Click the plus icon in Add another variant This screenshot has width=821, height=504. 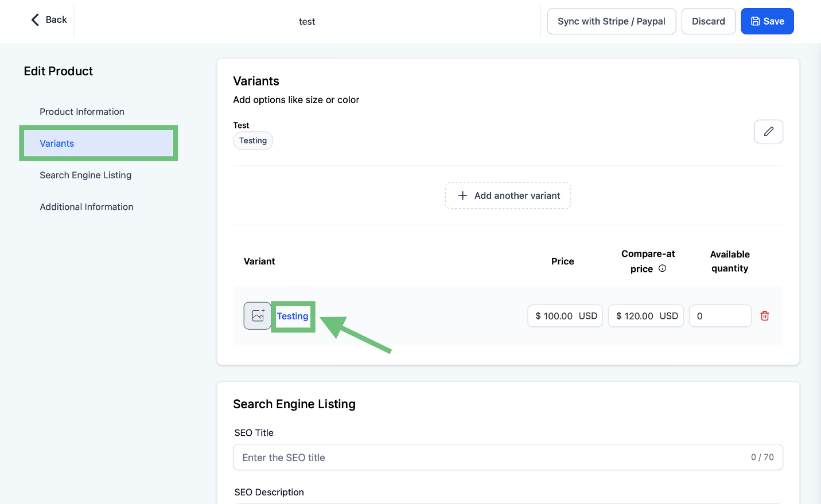pos(462,196)
